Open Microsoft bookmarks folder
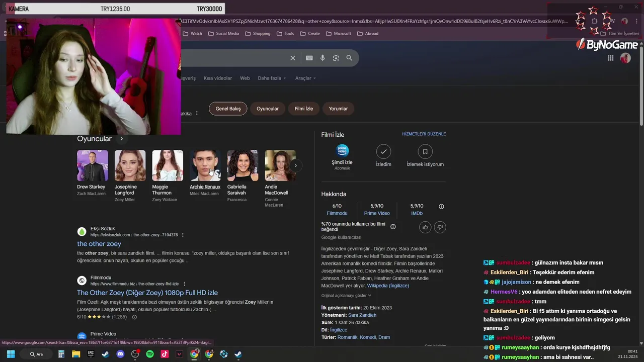The height and width of the screenshot is (362, 644). click(338, 34)
